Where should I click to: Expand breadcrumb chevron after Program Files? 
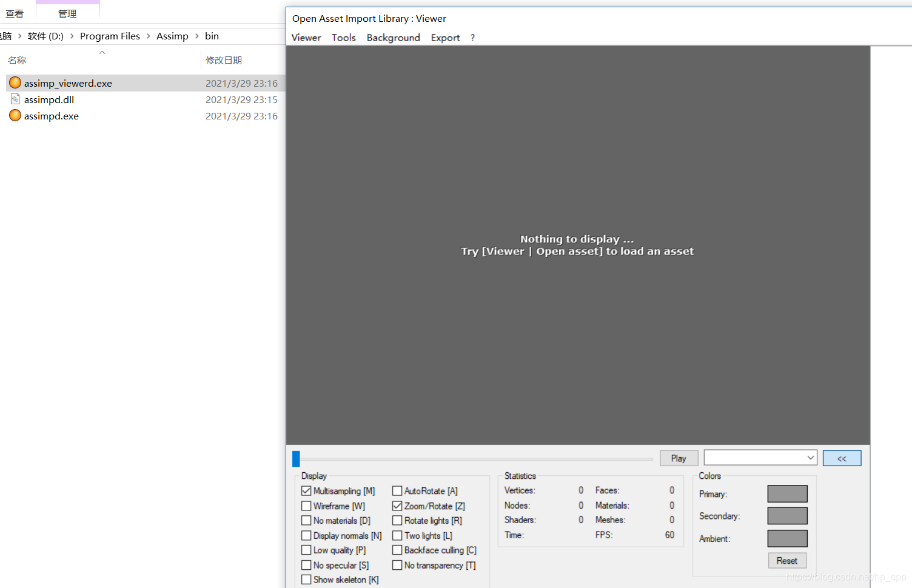point(148,36)
